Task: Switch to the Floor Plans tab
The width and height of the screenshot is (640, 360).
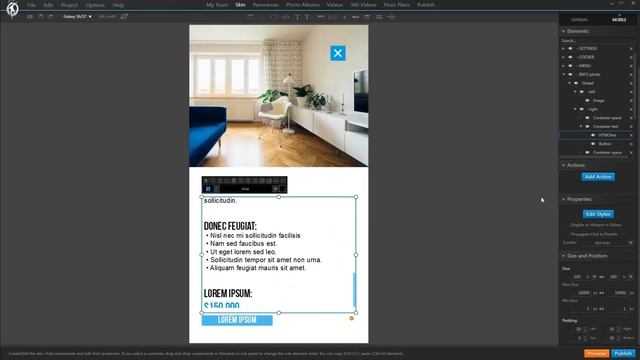Action: (x=396, y=5)
